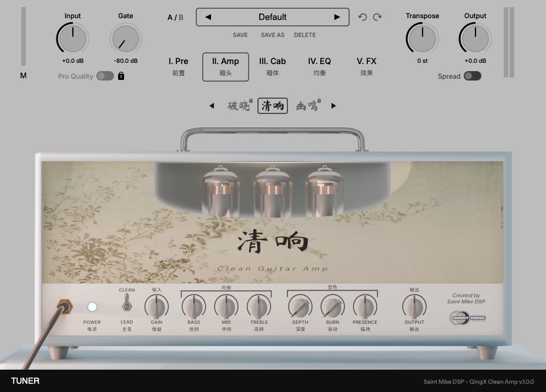Click DELETE preset button
Screen dimensions: 546x392
coord(304,35)
